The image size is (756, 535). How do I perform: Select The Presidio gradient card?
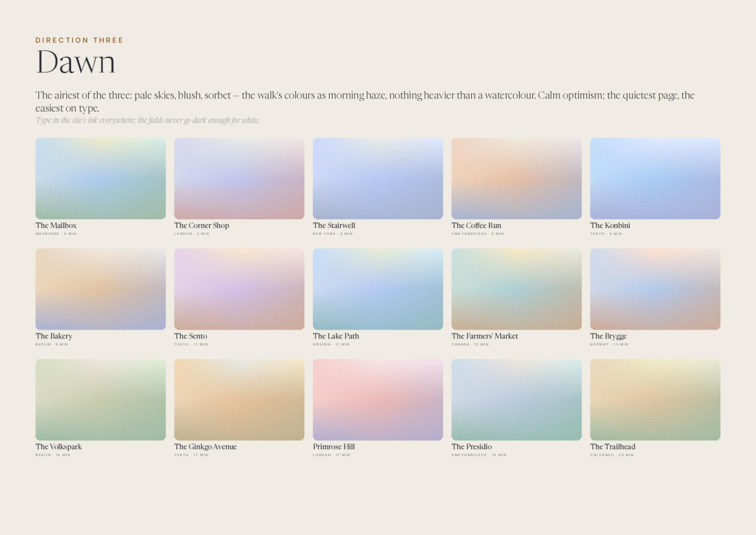517,400
